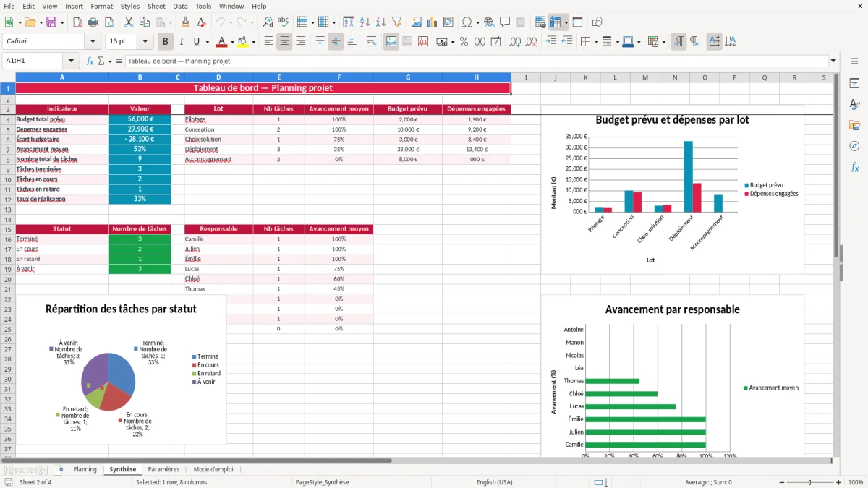Toggle Center Vertically alignment

(x=336, y=42)
